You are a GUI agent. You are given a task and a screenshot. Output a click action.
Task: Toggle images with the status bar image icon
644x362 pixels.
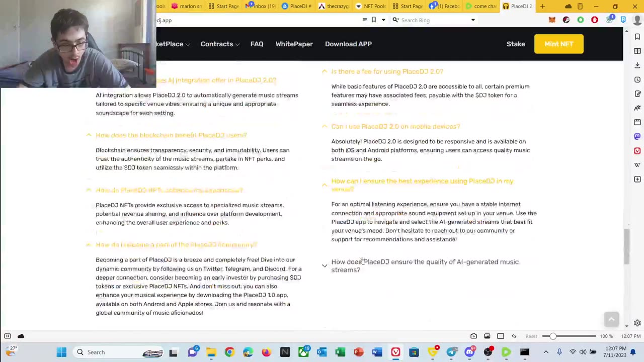(487, 336)
